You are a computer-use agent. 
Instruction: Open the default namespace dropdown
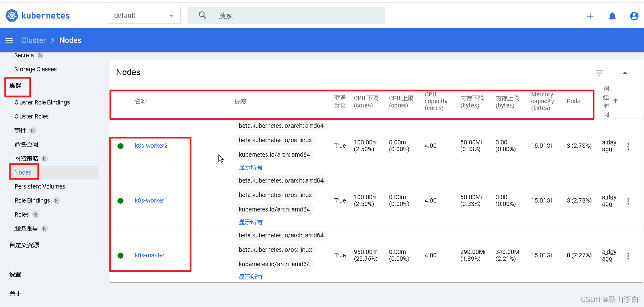coord(144,15)
